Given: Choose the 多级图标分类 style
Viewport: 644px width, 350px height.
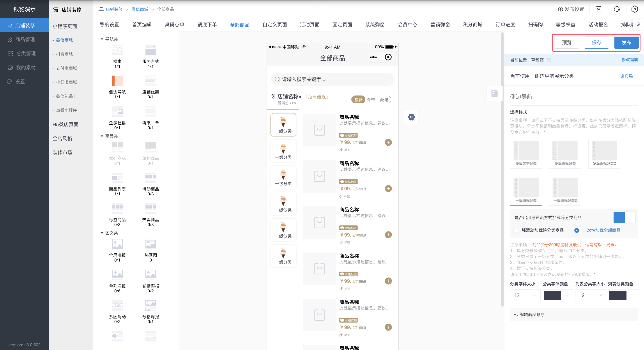Looking at the screenshot, I should point(565,154).
